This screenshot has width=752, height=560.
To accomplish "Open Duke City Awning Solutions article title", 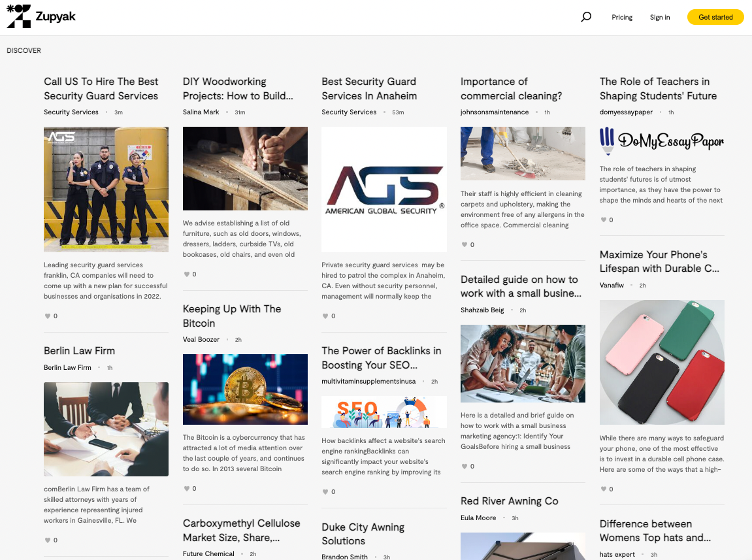I will click(x=363, y=534).
